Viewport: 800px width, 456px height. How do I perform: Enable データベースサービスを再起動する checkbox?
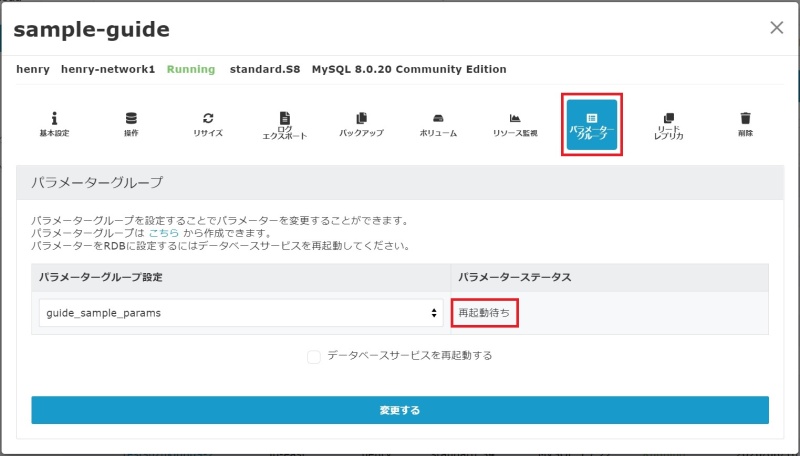click(x=315, y=356)
